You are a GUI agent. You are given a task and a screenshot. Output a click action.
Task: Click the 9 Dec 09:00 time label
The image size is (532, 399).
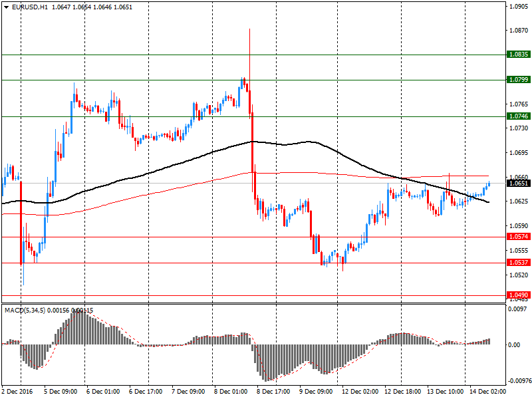coord(316,391)
